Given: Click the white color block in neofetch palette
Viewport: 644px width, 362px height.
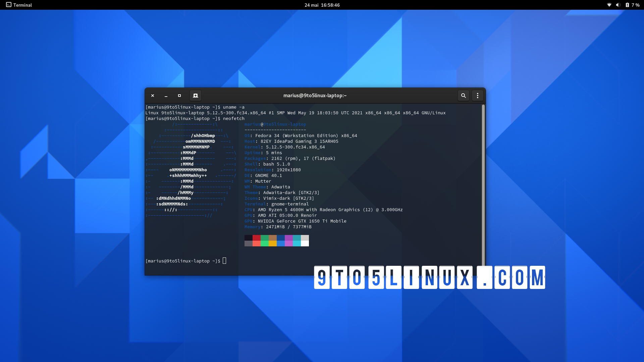Looking at the screenshot, I should coord(305,243).
